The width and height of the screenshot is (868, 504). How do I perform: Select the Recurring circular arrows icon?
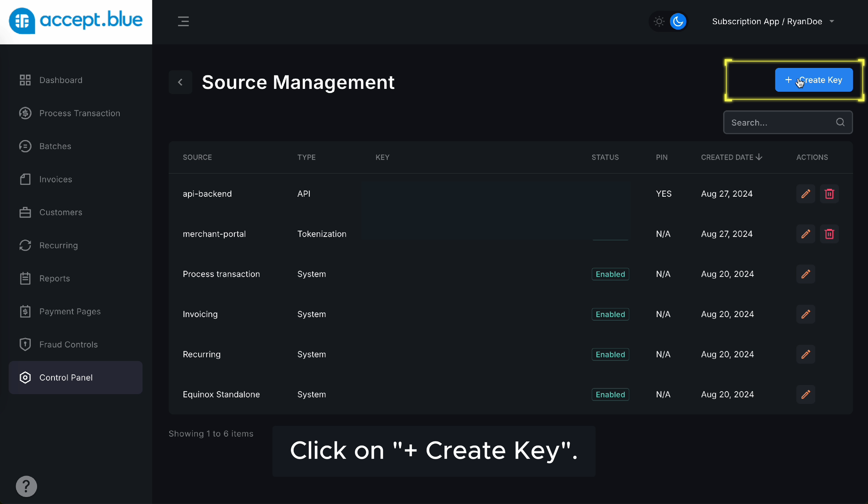[25, 245]
